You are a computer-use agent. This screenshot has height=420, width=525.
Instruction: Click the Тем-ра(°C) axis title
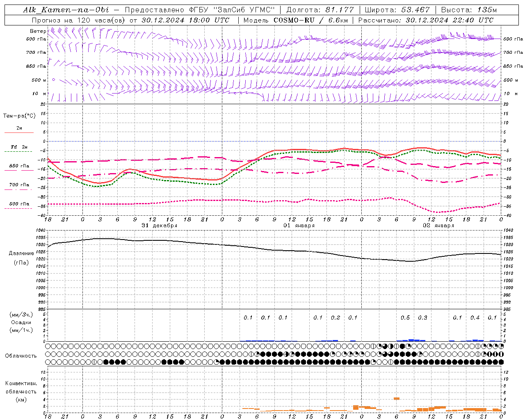(19, 116)
